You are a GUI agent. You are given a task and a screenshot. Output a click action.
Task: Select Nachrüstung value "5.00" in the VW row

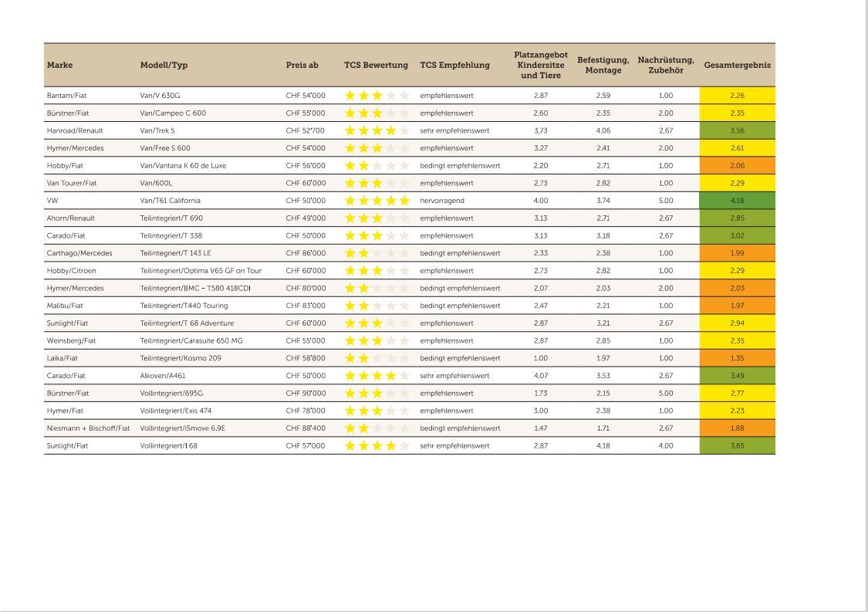[x=666, y=201]
